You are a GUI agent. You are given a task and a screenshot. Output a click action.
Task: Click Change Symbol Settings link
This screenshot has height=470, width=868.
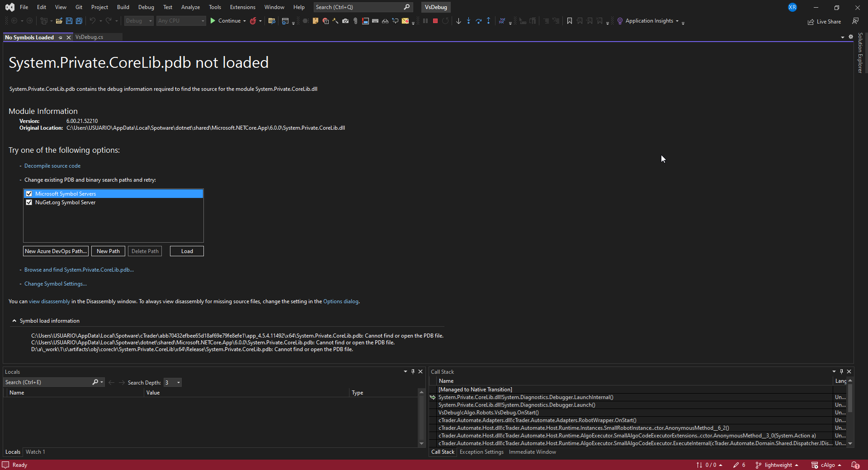56,284
